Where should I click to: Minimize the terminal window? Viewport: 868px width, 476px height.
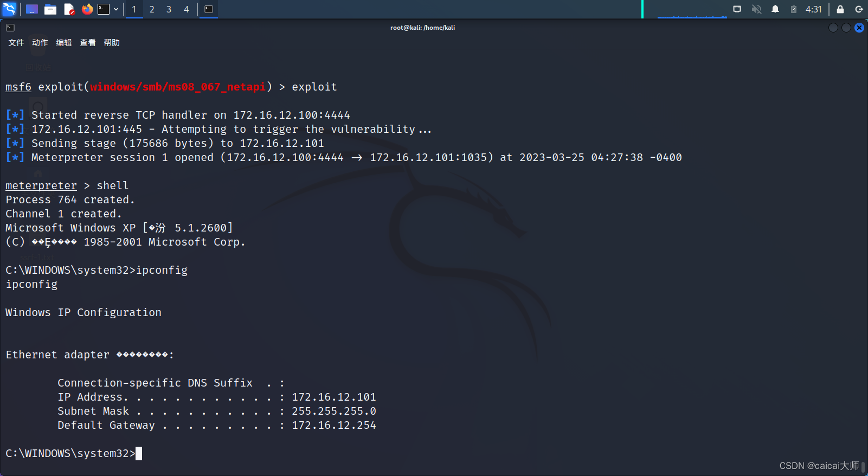[833, 28]
